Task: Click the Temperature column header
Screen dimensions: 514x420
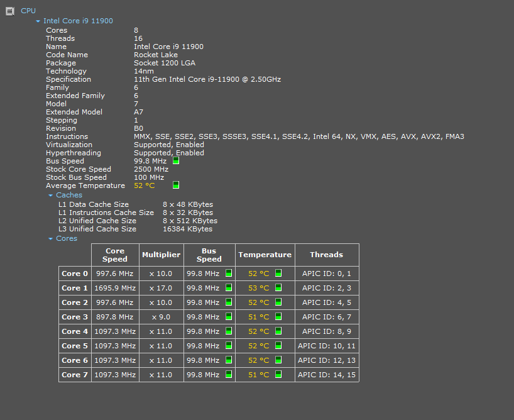Action: (265, 255)
